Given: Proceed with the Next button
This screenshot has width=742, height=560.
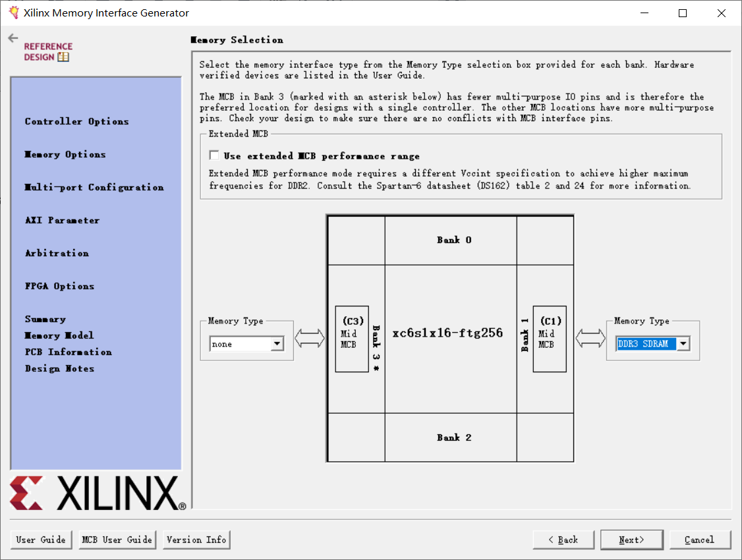Looking at the screenshot, I should click(632, 540).
